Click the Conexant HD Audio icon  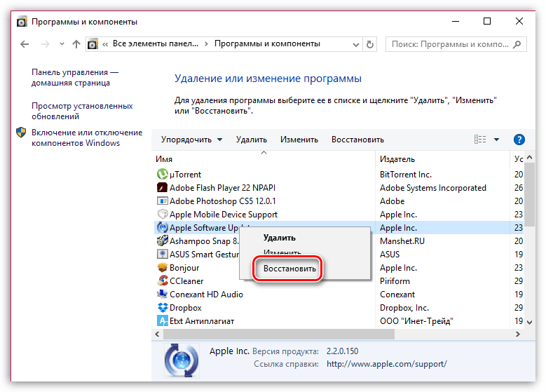(x=163, y=294)
